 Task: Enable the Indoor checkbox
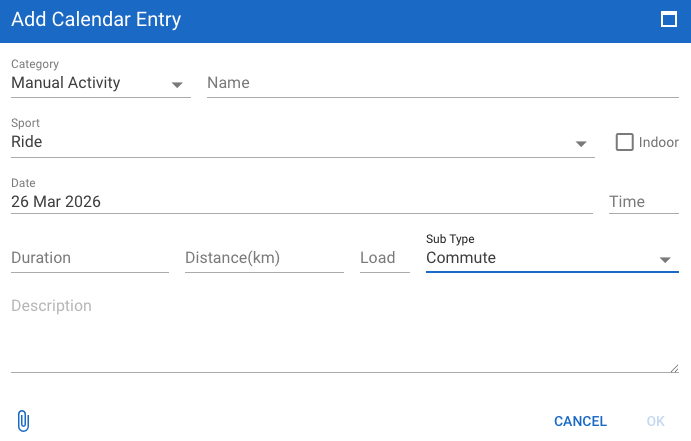point(625,142)
